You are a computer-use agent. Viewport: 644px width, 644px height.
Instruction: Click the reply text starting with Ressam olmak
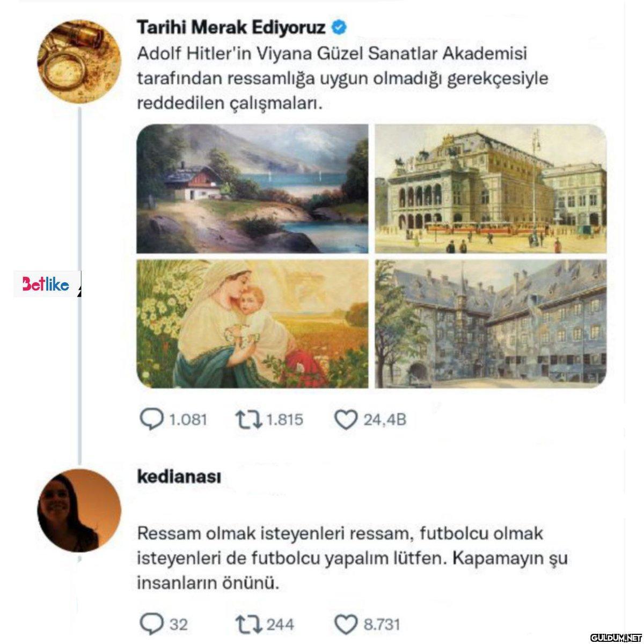point(353,558)
